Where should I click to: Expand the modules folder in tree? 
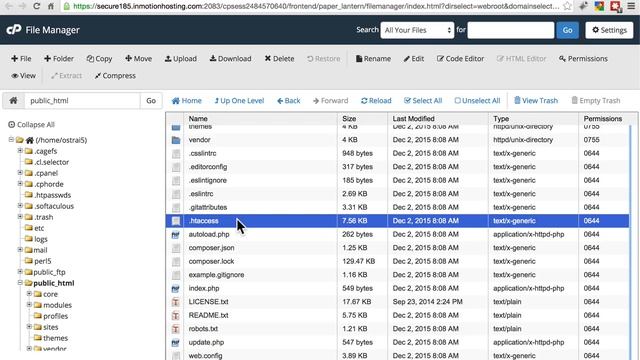coord(29,304)
